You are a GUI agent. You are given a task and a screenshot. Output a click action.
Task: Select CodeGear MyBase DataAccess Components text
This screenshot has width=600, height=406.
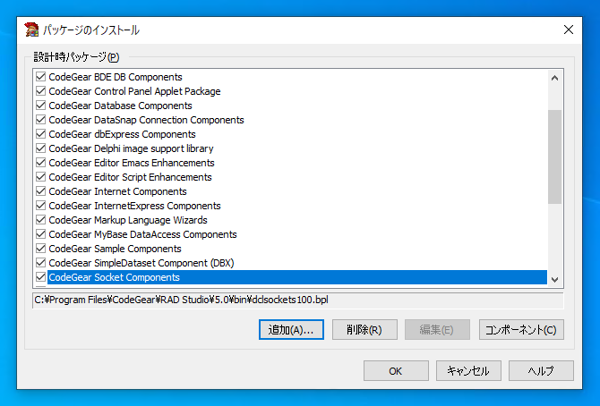click(143, 234)
